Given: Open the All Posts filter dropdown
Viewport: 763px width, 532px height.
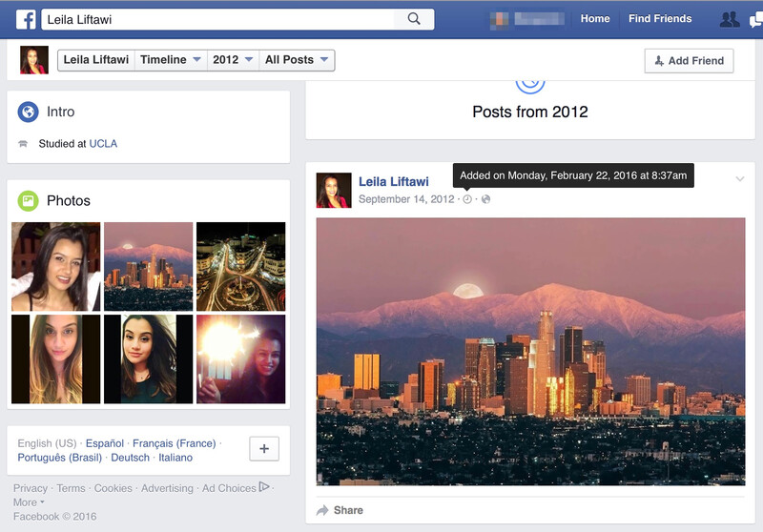Looking at the screenshot, I should tap(297, 60).
